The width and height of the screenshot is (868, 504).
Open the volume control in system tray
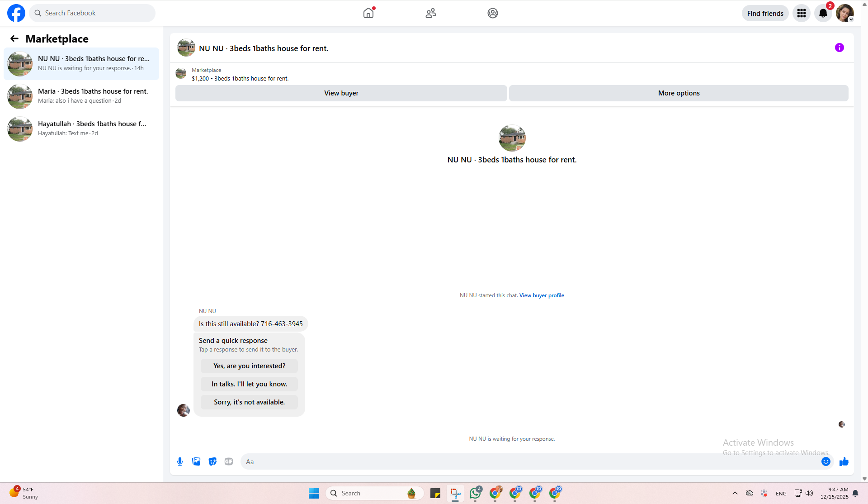[x=809, y=493]
